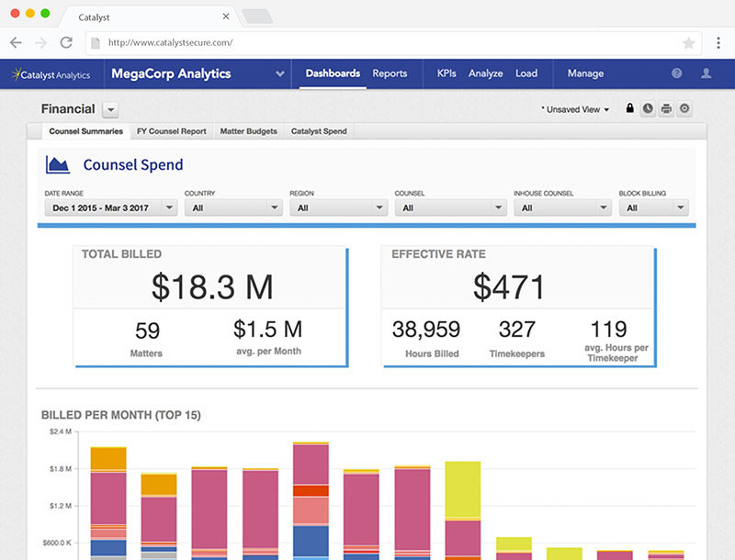Screen dimensions: 735x560
Task: Print the Financial dashboard
Action: click(666, 108)
